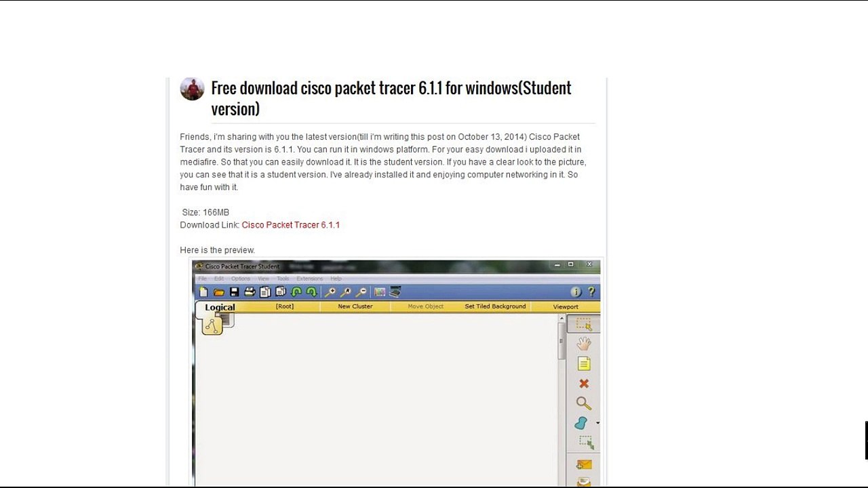Open the Edit menu in Packet Tracer
Image resolution: width=868 pixels, height=488 pixels.
(219, 279)
